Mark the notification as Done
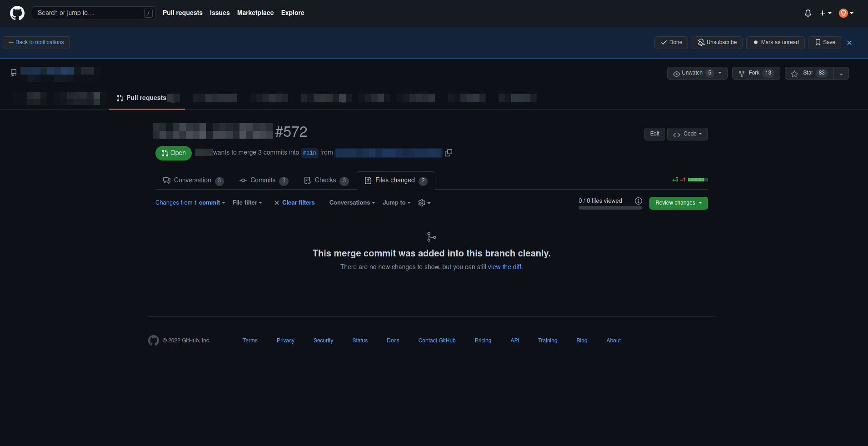 click(671, 42)
